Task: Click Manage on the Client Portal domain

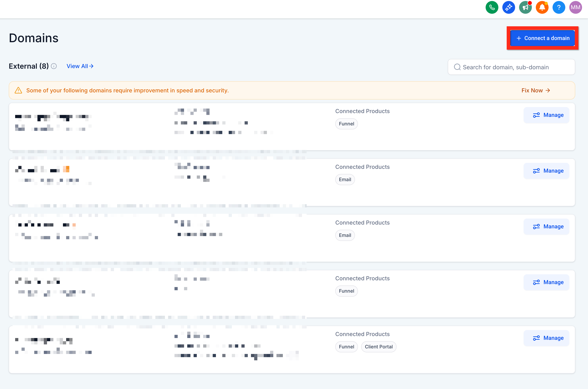Action: click(x=546, y=338)
